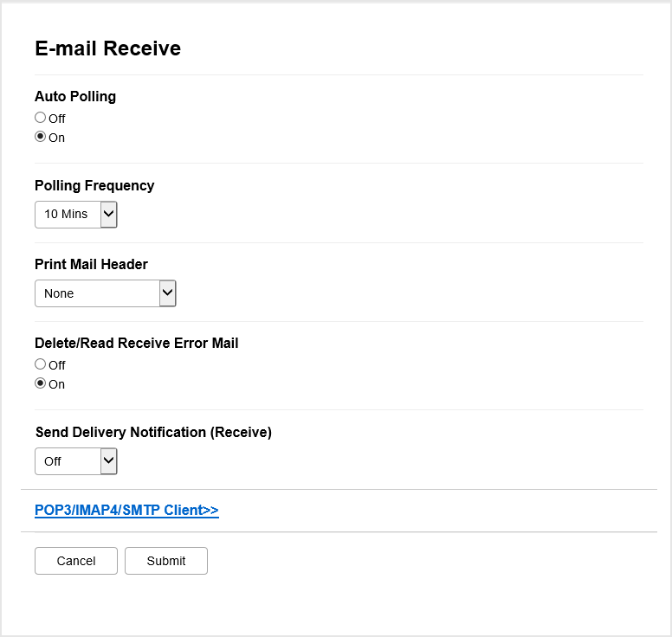The image size is (672, 637).
Task: Click the down arrow on the Send Delivery Notification select
Action: [x=108, y=461]
